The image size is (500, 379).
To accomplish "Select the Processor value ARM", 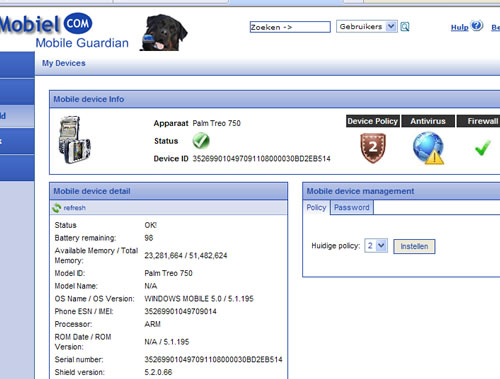I will [x=152, y=324].
